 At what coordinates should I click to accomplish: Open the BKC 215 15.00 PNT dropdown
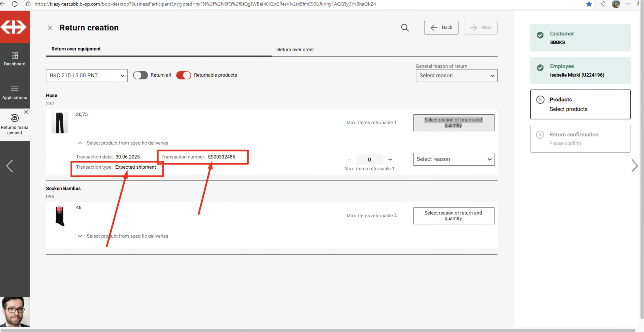point(87,76)
